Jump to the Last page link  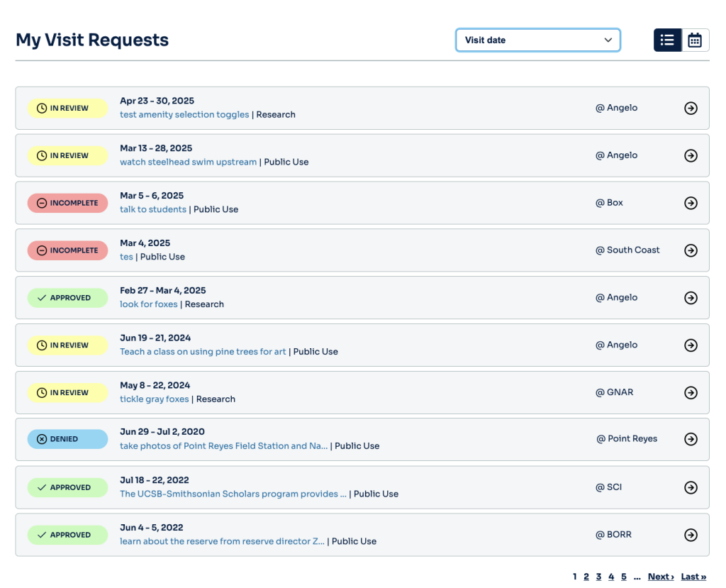(693, 577)
